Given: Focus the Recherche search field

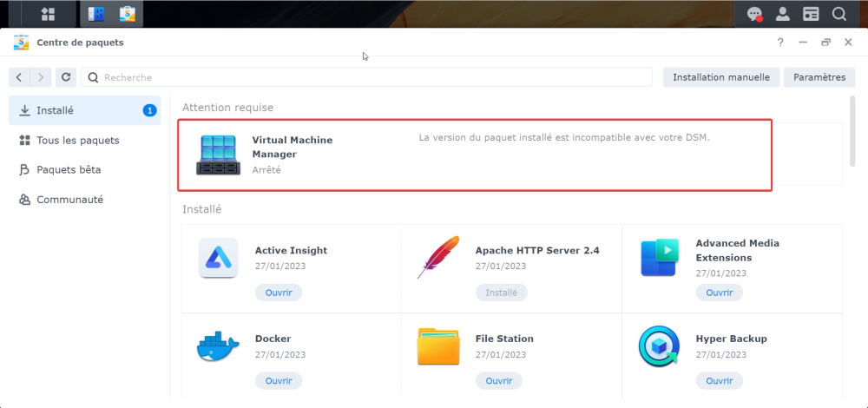Looking at the screenshot, I should [366, 77].
